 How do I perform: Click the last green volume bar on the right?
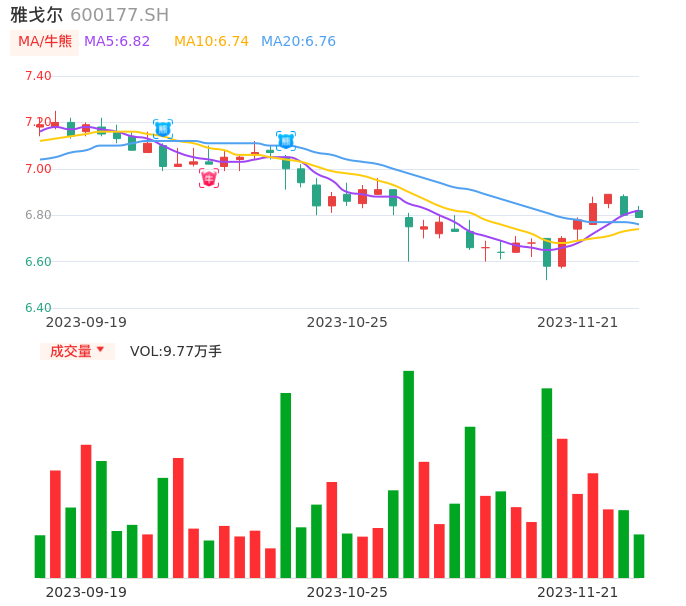pyautogui.click(x=639, y=556)
